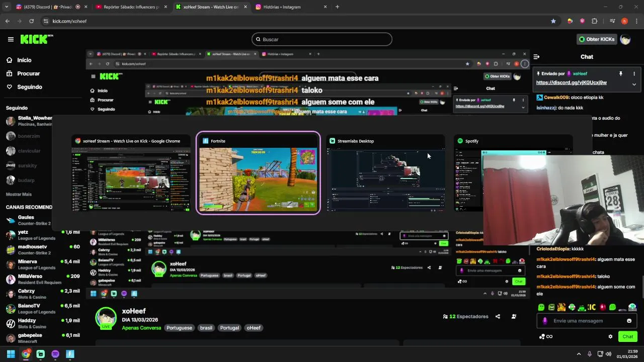The width and height of the screenshot is (644, 362).
Task: Go back in browser history
Action: pos(7,21)
